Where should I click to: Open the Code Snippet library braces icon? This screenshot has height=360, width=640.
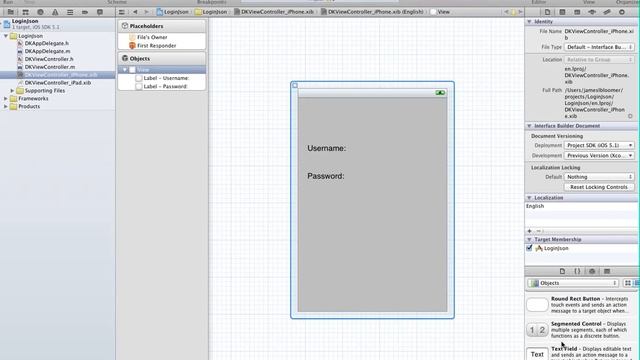click(577, 271)
